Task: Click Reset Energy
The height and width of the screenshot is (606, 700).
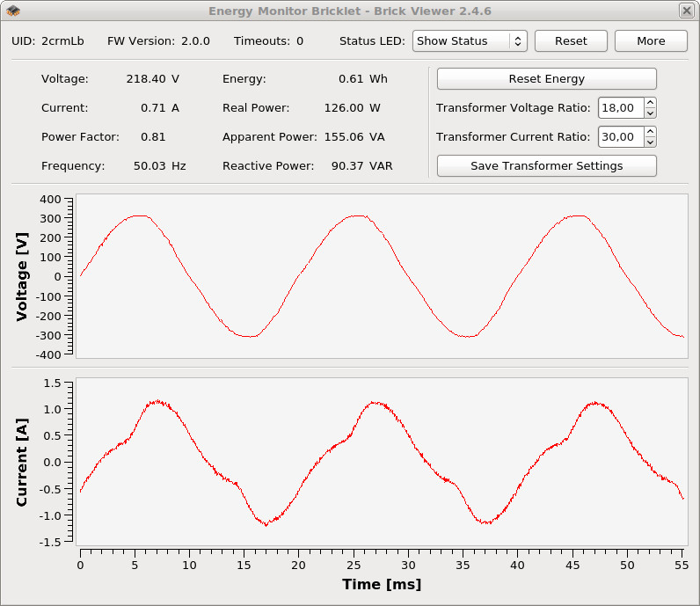Action: 546,79
